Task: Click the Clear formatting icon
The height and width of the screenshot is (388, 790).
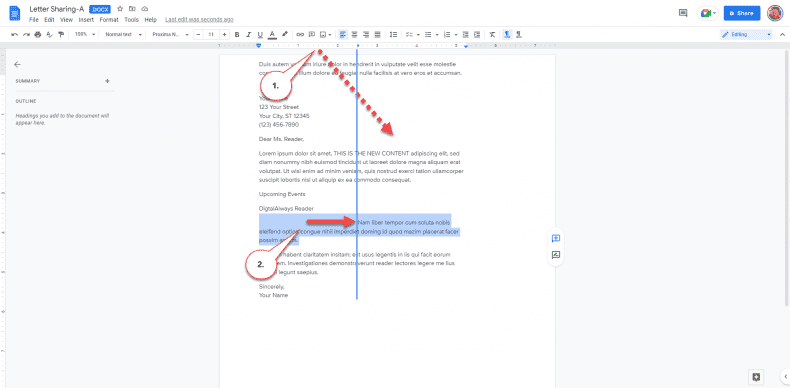Action: tap(492, 34)
